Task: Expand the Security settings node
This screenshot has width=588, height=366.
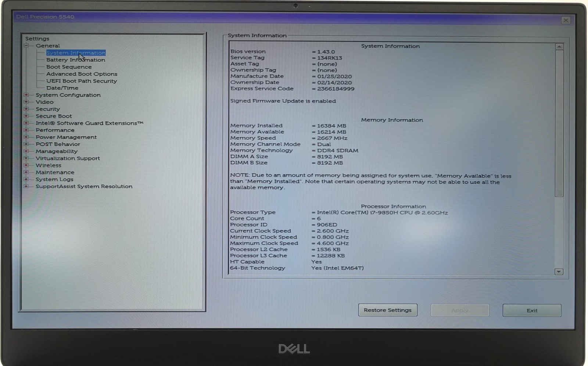Action: (x=26, y=109)
